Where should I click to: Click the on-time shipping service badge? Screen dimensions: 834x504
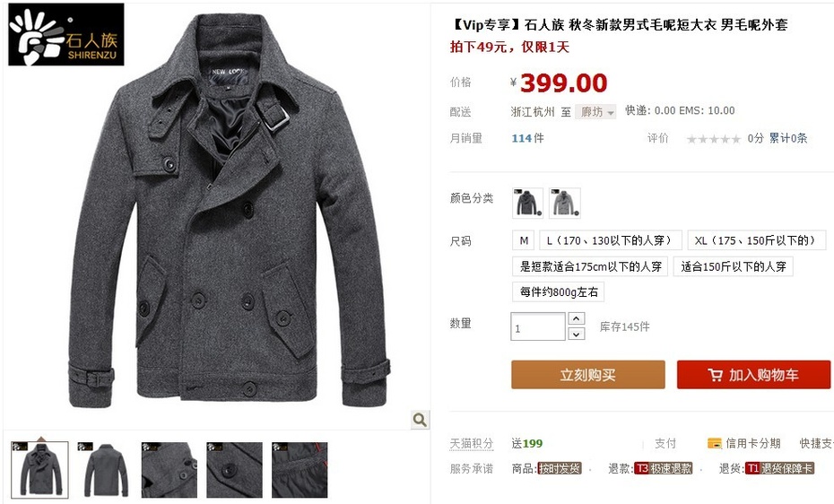pos(560,468)
